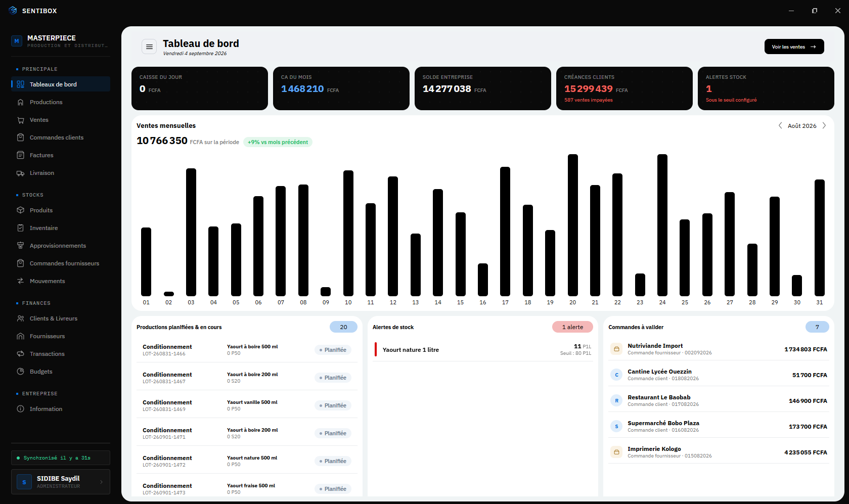This screenshot has width=849, height=504.
Task: Click the hamburger menu icon beside Tableau de bord
Action: coord(149,47)
